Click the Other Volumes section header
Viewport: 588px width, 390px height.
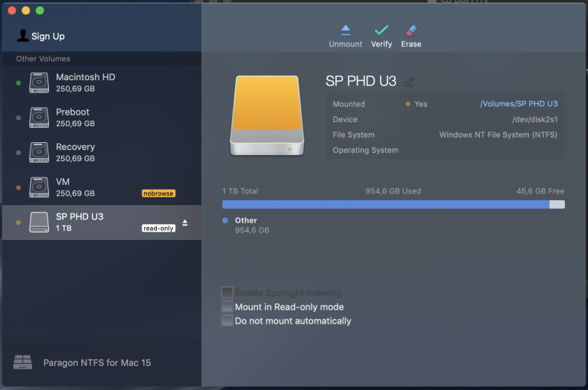click(x=43, y=59)
